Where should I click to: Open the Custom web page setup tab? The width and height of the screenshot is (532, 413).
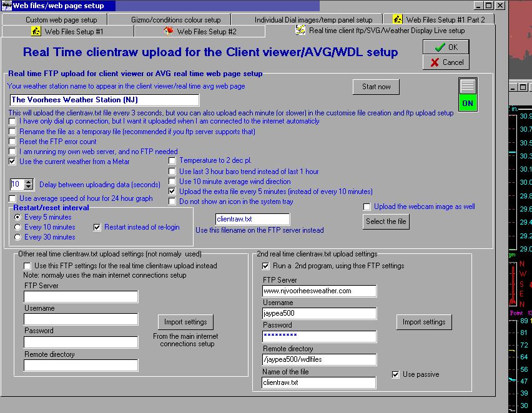tap(54, 20)
